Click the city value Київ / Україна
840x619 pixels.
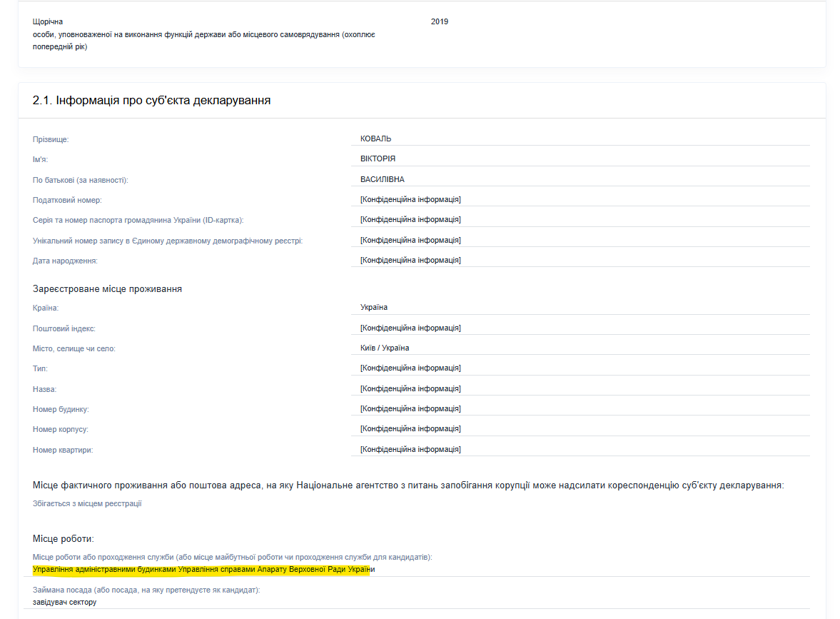coord(385,348)
